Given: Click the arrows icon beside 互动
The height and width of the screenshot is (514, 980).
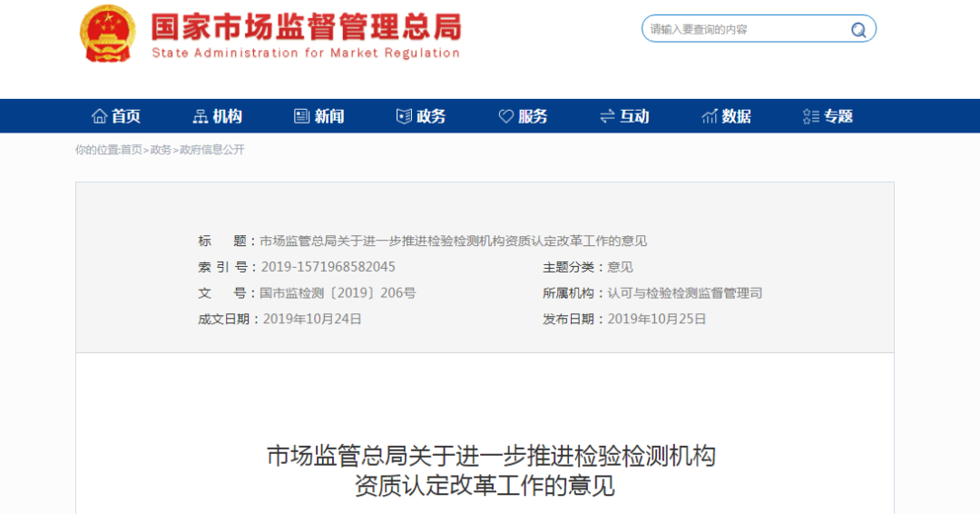Looking at the screenshot, I should [607, 115].
